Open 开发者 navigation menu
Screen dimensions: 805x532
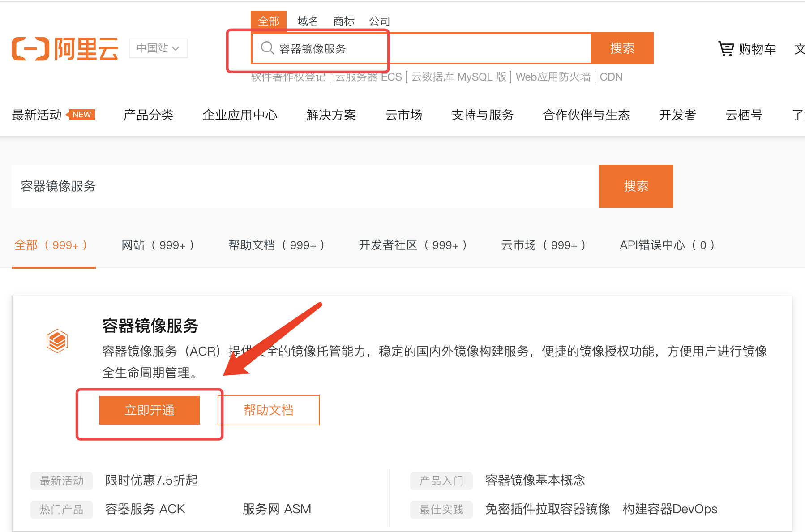[678, 115]
